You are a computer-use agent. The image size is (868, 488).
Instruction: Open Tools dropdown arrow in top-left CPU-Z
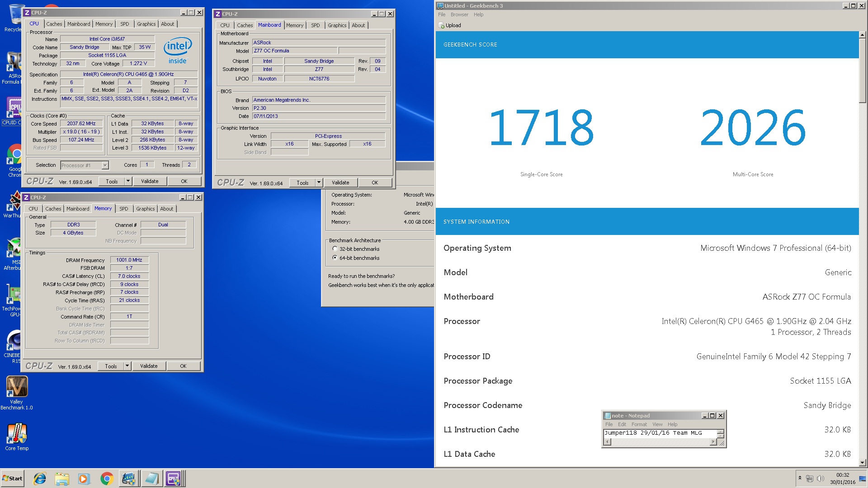click(128, 181)
